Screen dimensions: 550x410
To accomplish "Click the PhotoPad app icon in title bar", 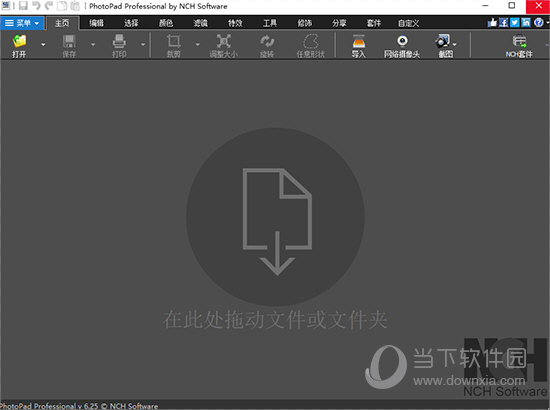I will tap(6, 5).
